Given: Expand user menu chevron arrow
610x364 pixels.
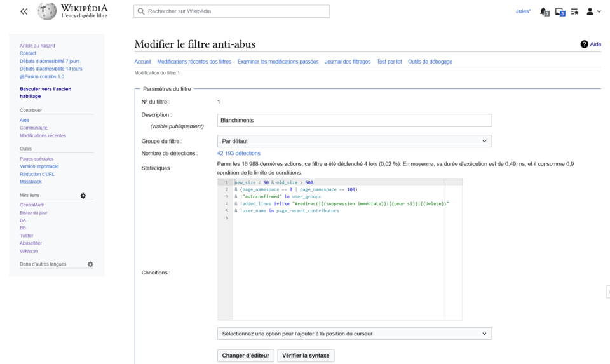Looking at the screenshot, I should pyautogui.click(x=599, y=11).
